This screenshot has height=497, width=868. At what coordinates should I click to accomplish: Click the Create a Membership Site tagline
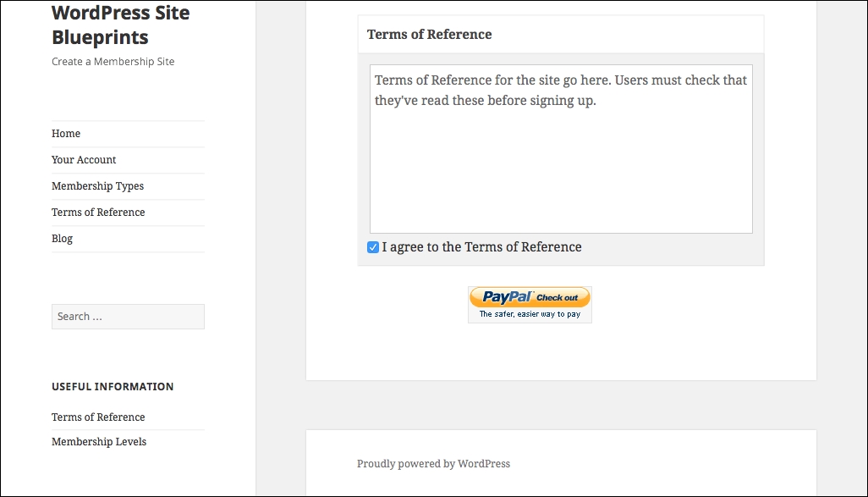tap(113, 62)
